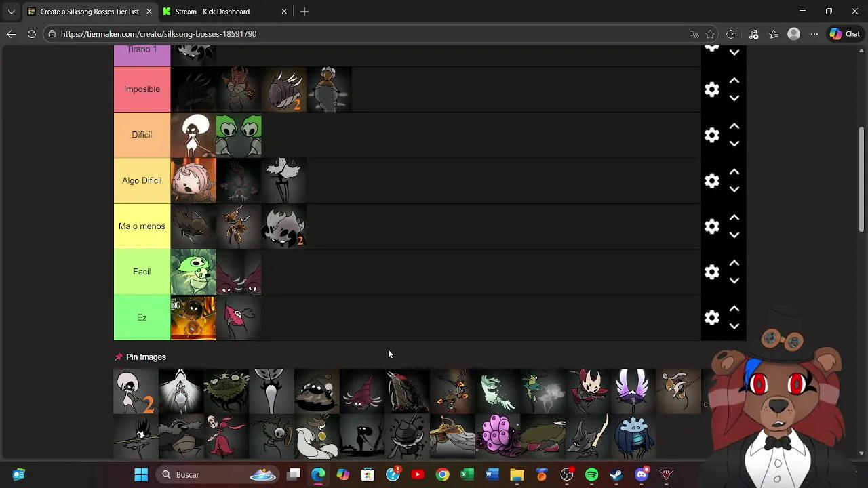Launch Excel from taskbar
The image size is (868, 488).
(x=467, y=474)
